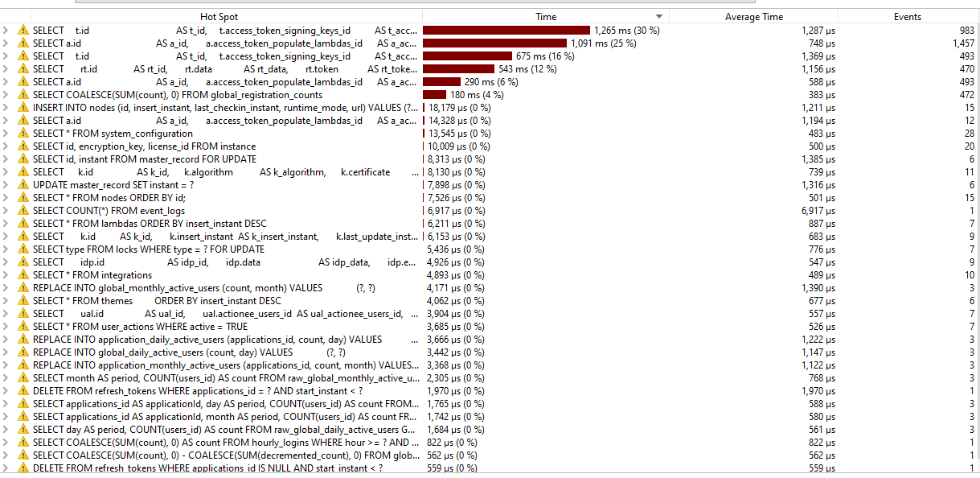Viewport: 980px width, 478px height.
Task: Expand DELETE FROM refresh_tokens WHERE applications_id = ? row
Action: (x=6, y=391)
